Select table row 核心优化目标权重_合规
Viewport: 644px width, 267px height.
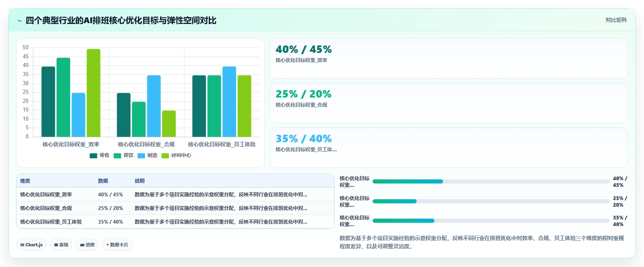coord(175,208)
